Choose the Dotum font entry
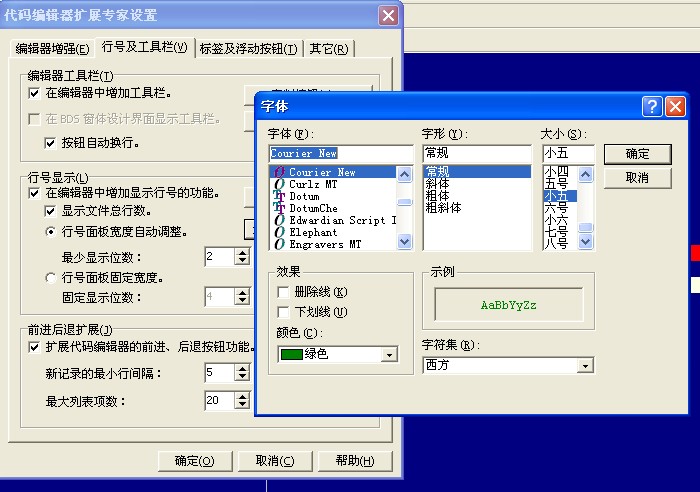The image size is (700, 492). coord(304,196)
